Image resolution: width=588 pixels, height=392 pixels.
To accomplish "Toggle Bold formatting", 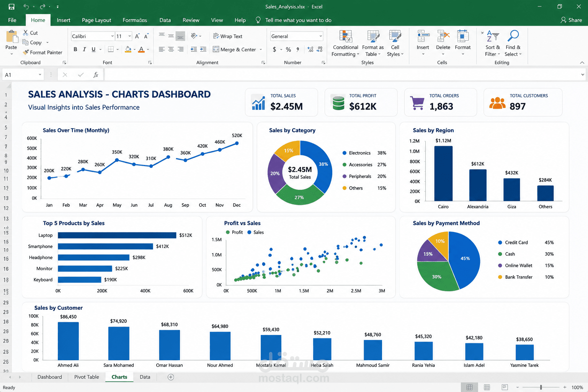I will 75,49.
